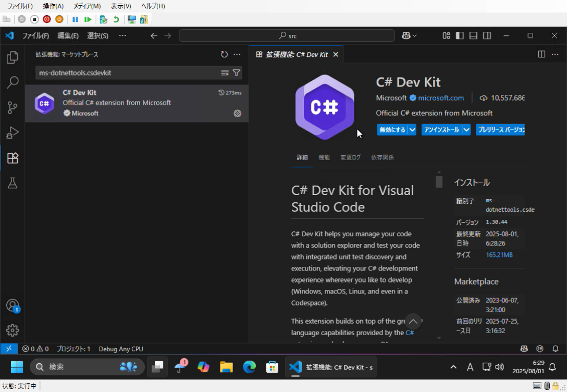Open remote window indicator in status bar
The height and width of the screenshot is (392, 567).
click(x=9, y=349)
